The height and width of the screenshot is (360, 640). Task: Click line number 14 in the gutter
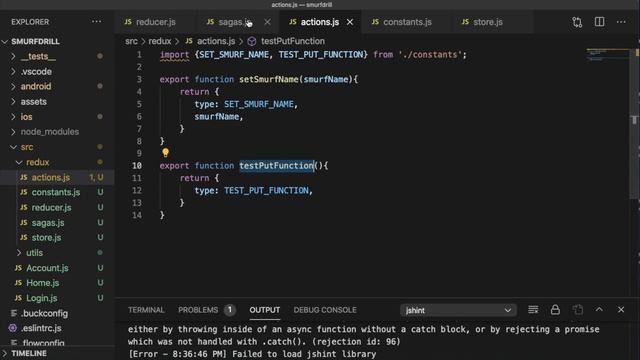(137, 215)
